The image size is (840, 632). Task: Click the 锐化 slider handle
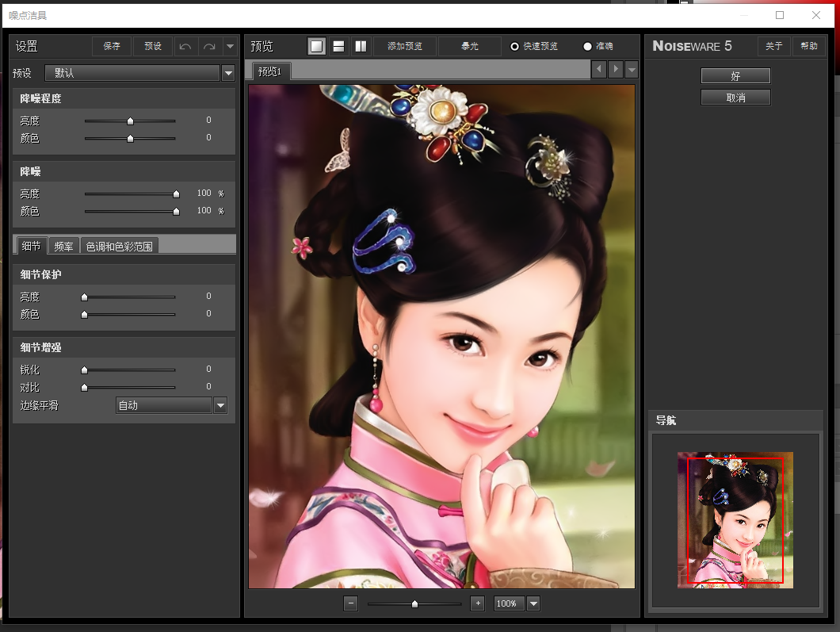point(84,370)
